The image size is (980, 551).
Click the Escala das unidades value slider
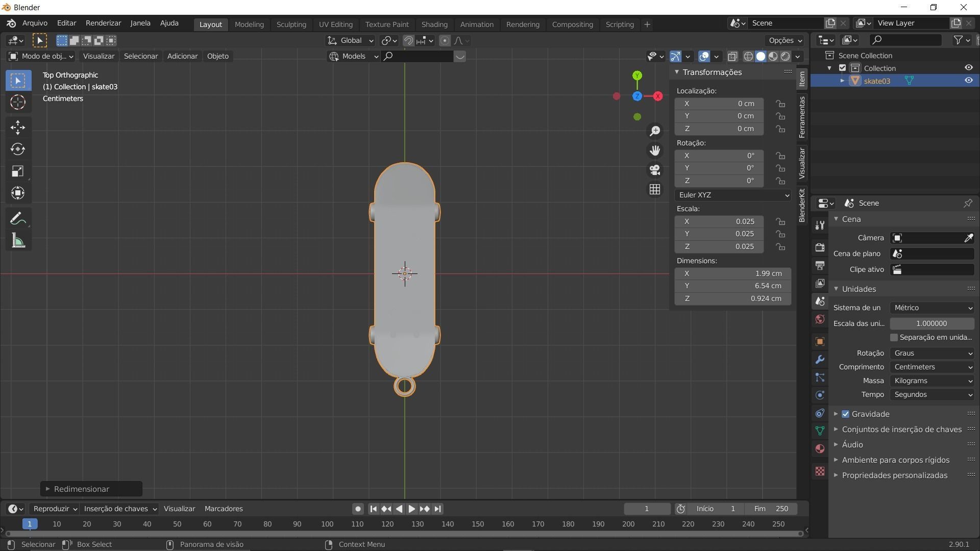tap(932, 324)
